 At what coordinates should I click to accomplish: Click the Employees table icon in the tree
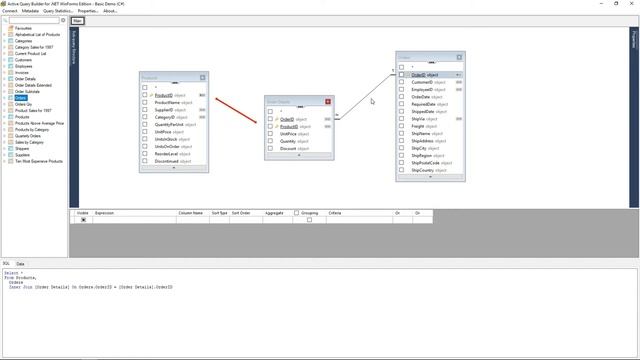click(11, 66)
